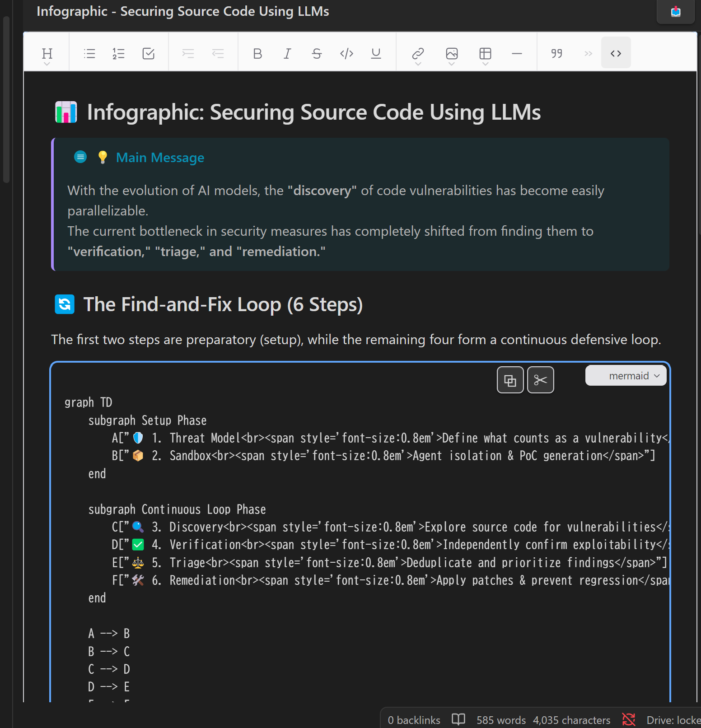Click the code line 2. Sandbox
The image size is (701, 728).
click(x=383, y=456)
